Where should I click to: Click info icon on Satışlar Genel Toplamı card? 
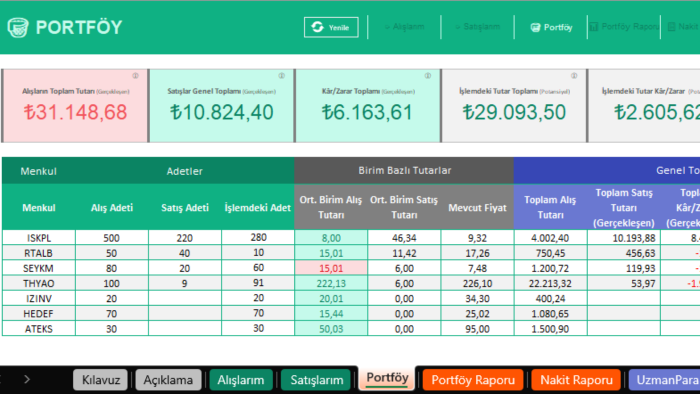click(x=282, y=76)
